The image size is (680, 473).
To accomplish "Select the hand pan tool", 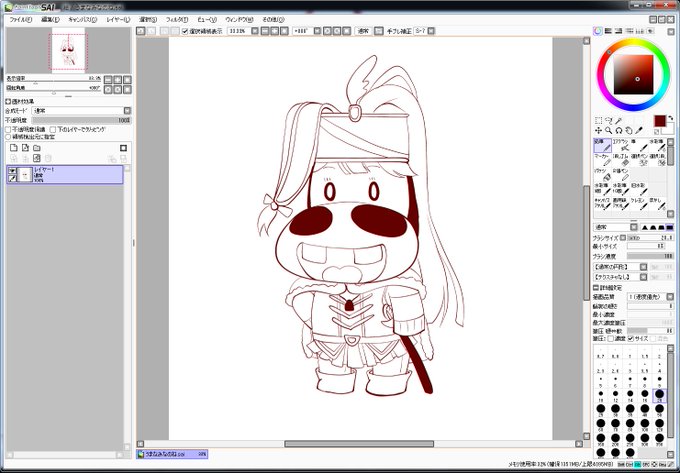I will (629, 130).
